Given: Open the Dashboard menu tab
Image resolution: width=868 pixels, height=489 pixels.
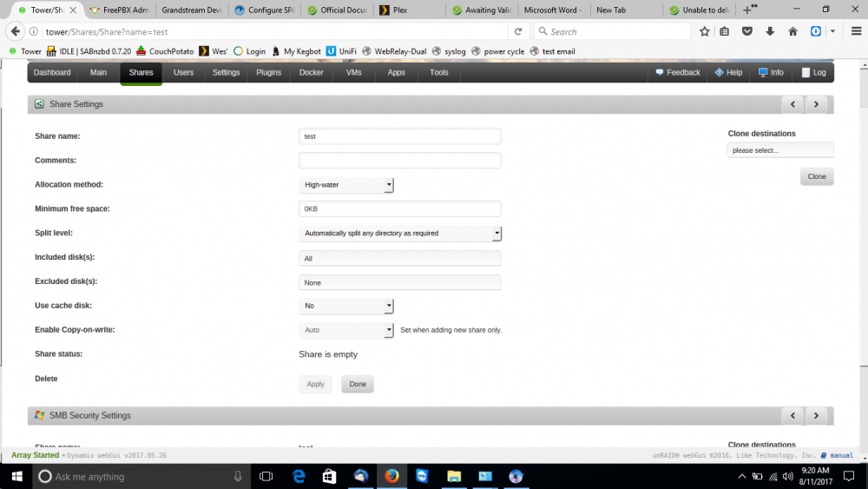Looking at the screenshot, I should [x=52, y=73].
